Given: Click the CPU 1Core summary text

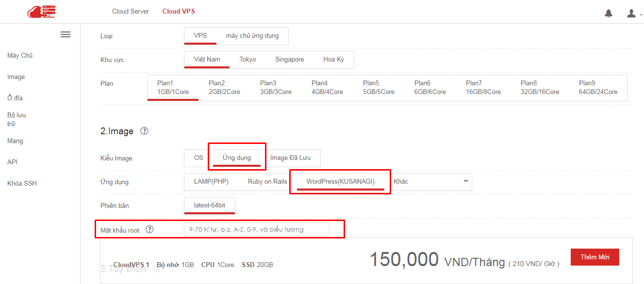Looking at the screenshot, I should click(x=218, y=265).
